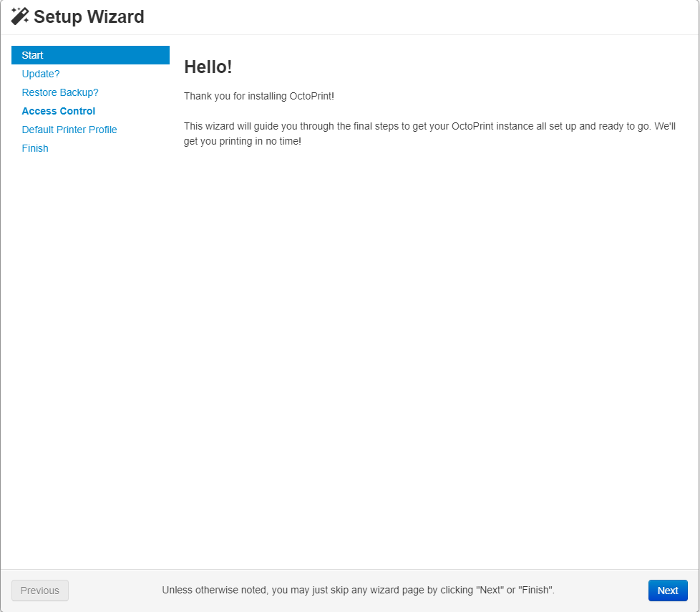
Task: Navigate to Finish to complete setup
Action: (35, 147)
